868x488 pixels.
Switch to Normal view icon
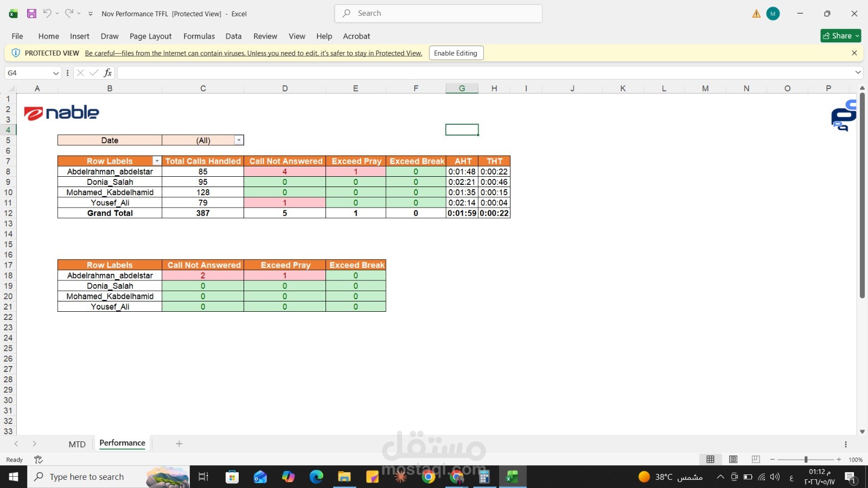click(x=710, y=459)
